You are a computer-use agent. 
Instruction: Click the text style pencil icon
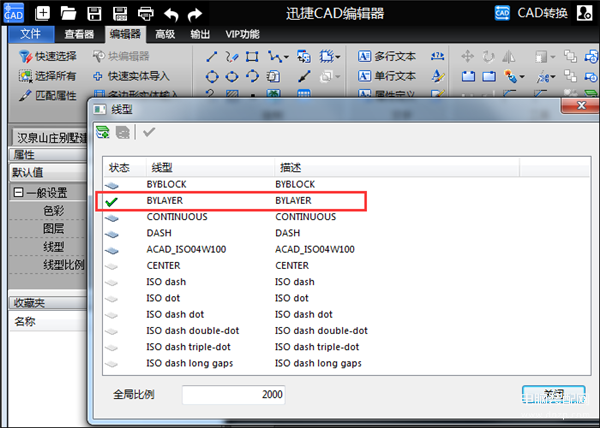click(x=438, y=76)
